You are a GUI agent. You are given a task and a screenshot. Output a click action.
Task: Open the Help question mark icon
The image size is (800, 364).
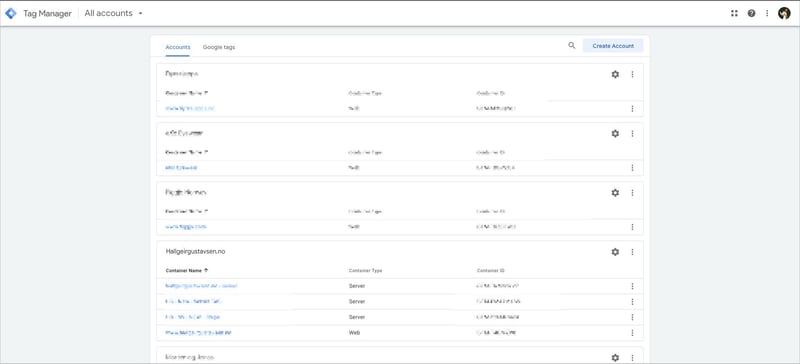(x=752, y=13)
